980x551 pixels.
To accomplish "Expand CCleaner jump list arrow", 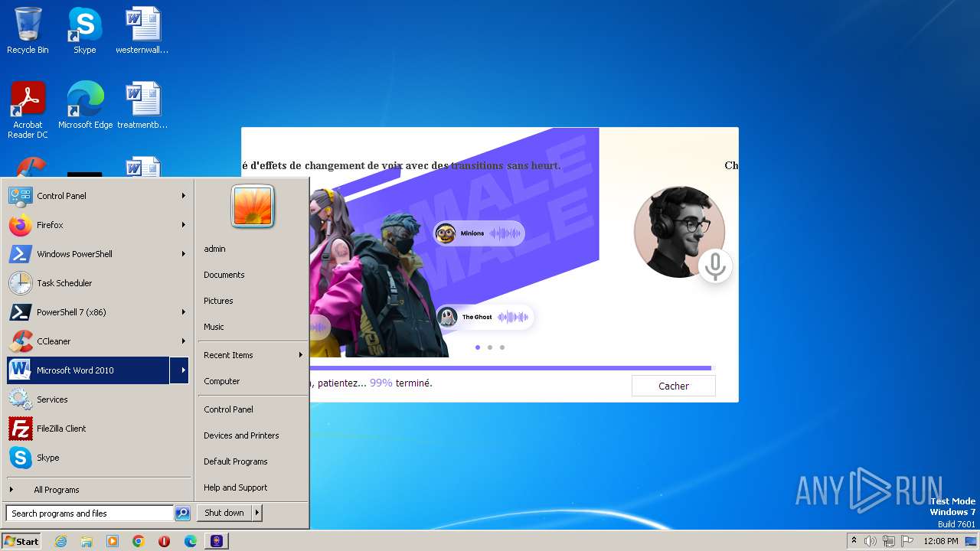I will (183, 341).
